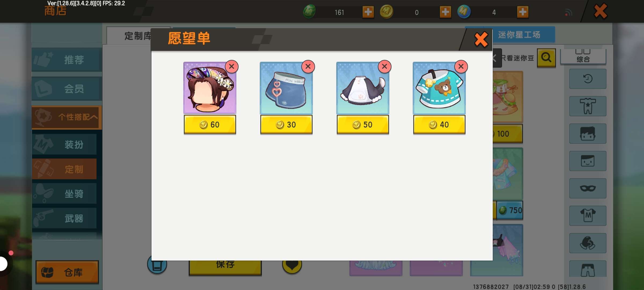Screen dimensions: 644x290
Task: Remove the blue shorts from the wishlist
Action: pyautogui.click(x=308, y=66)
